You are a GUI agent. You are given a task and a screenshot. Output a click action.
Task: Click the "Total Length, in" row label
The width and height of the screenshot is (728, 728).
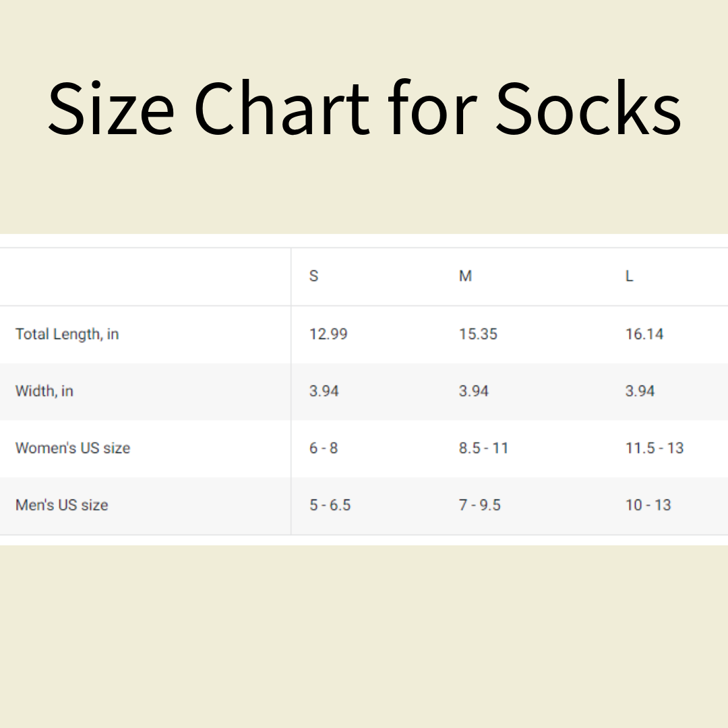pos(67,334)
